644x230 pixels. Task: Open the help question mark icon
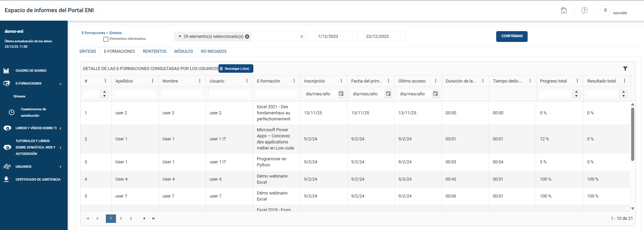click(584, 10)
